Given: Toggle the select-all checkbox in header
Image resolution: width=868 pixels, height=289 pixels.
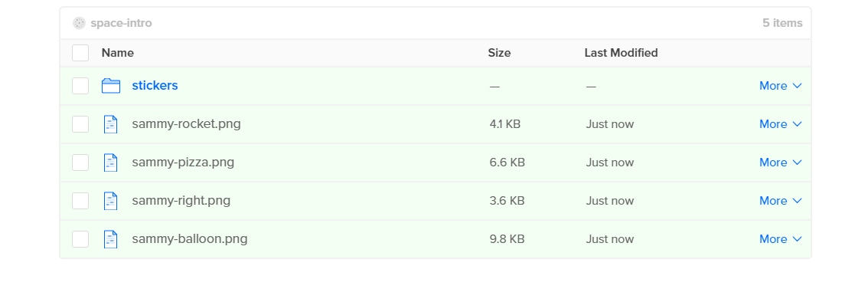Looking at the screenshot, I should pyautogui.click(x=80, y=53).
